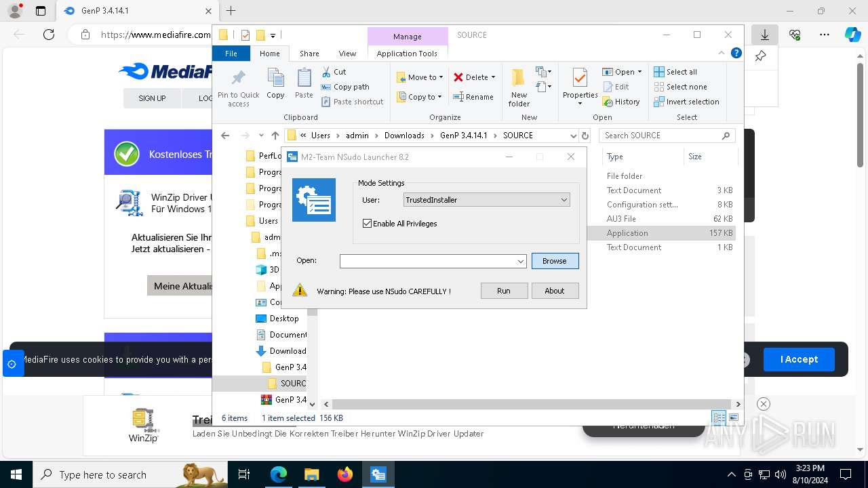Open the Windows Start menu
Image resolution: width=868 pixels, height=488 pixels.
point(16,474)
